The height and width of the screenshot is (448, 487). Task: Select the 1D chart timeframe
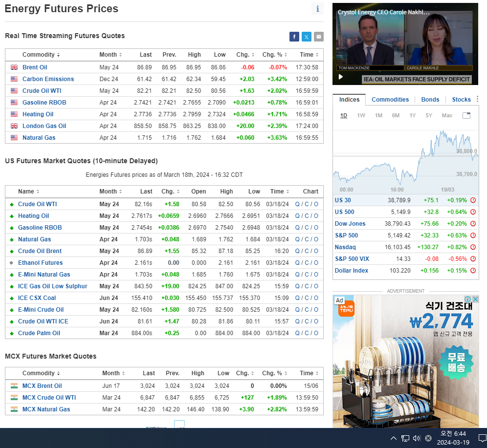344,115
